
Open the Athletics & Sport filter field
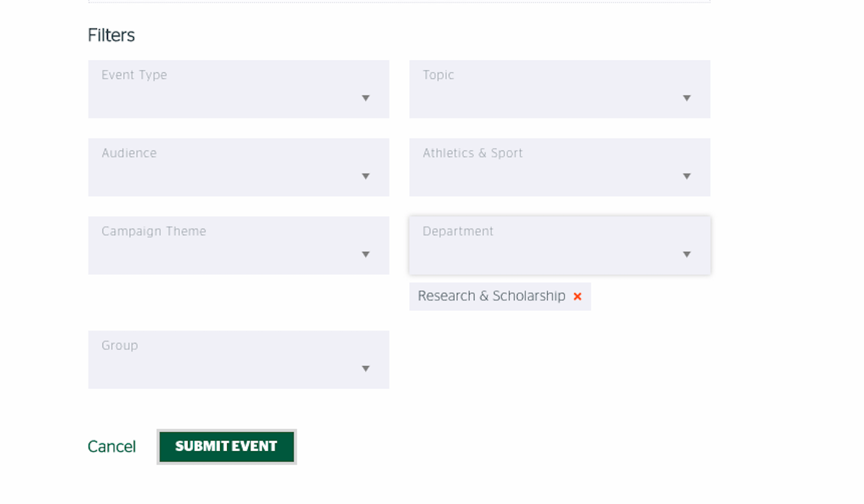click(x=560, y=167)
